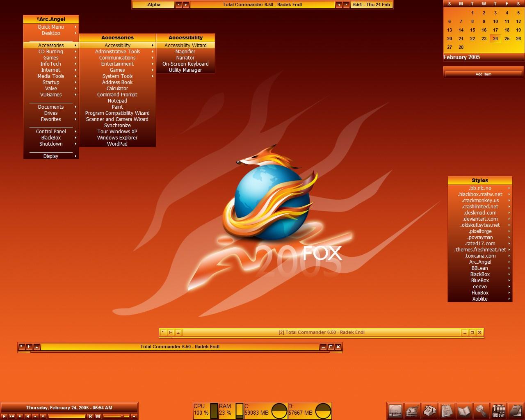Launch Calculator from Accessories menu
This screenshot has height=420, width=525.
pyautogui.click(x=117, y=89)
